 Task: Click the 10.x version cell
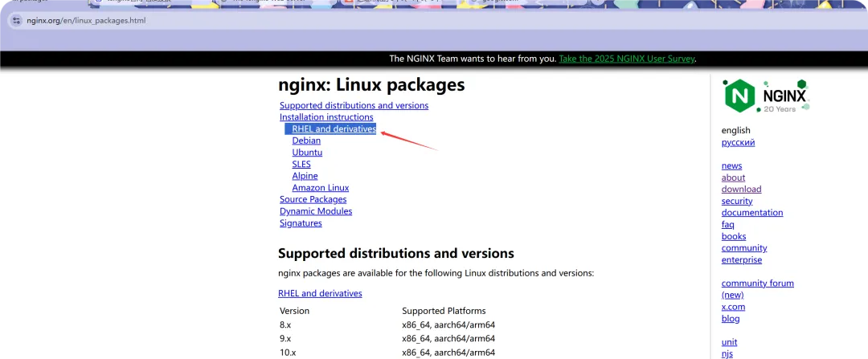click(x=288, y=353)
